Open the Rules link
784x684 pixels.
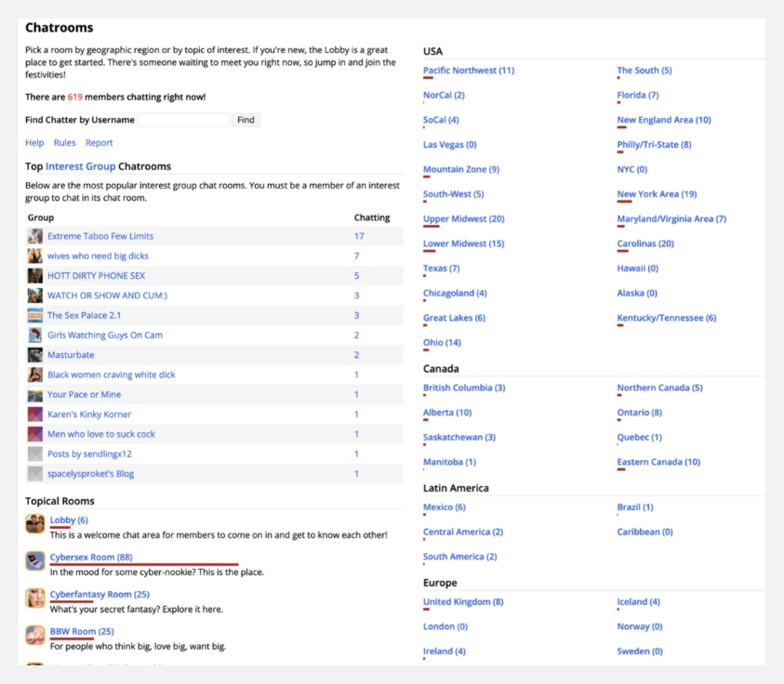click(64, 143)
